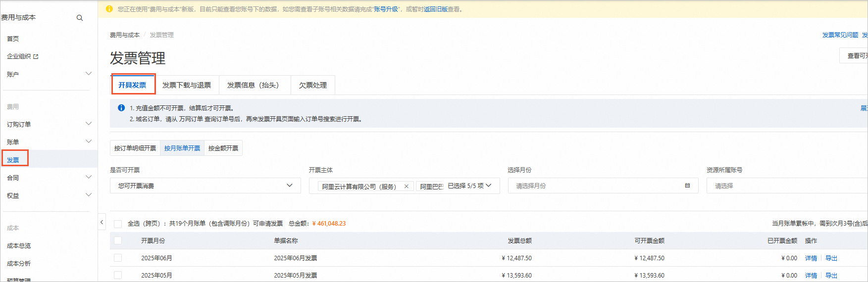Screen dimensions: 868x282
Task: Open the 是否可开票 dropdown
Action: (205, 186)
